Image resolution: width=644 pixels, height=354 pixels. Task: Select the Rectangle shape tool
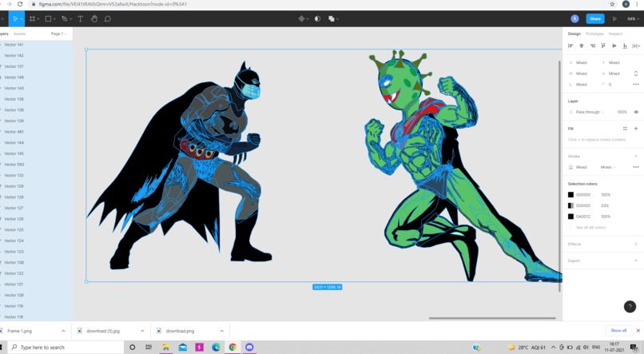pyautogui.click(x=48, y=19)
